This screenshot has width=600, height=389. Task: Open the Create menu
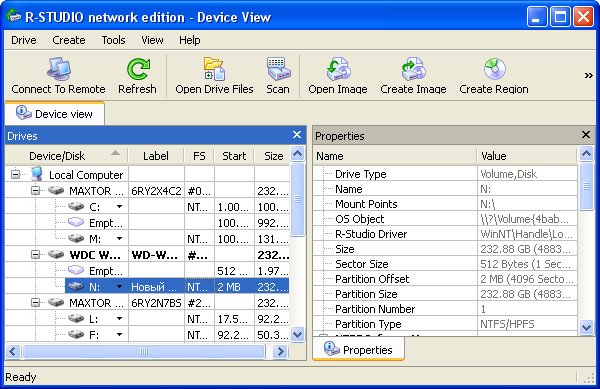click(x=69, y=40)
